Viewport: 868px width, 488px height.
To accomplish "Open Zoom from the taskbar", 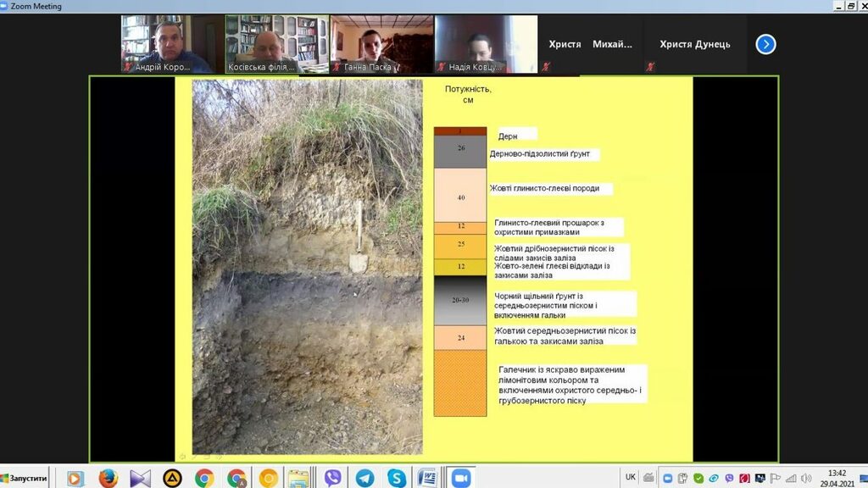I will click(461, 478).
